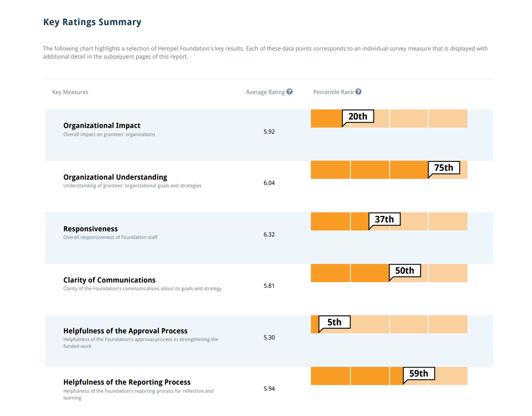Image resolution: width=532 pixels, height=416 pixels.
Task: Click the Responsiveness measure title
Action: 91,229
